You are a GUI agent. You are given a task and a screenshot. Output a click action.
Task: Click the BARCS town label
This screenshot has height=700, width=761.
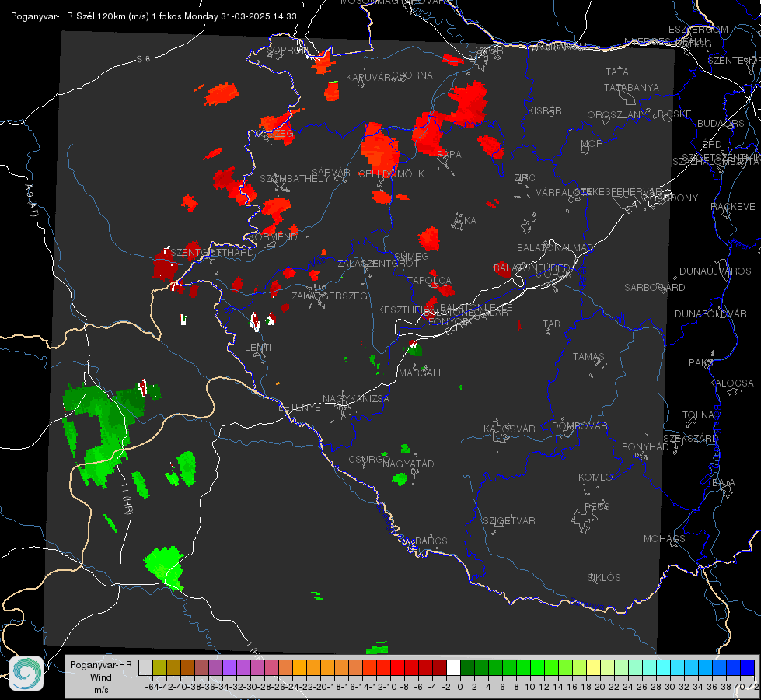tap(431, 541)
